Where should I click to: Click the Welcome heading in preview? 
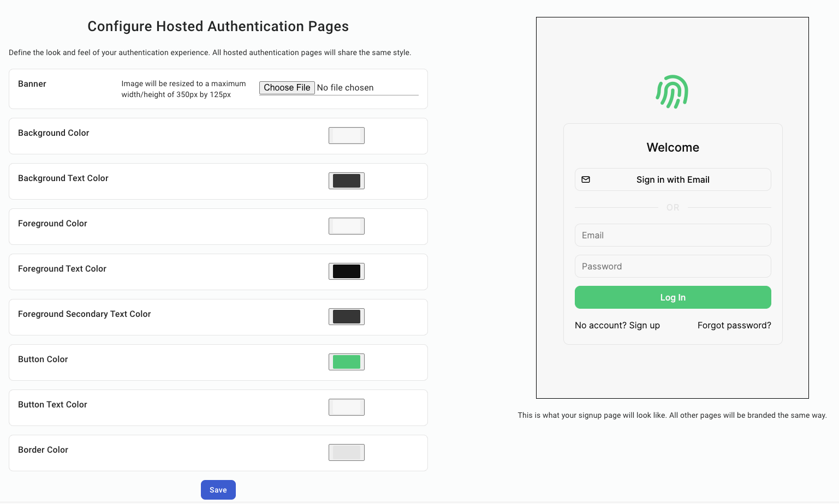(x=673, y=147)
